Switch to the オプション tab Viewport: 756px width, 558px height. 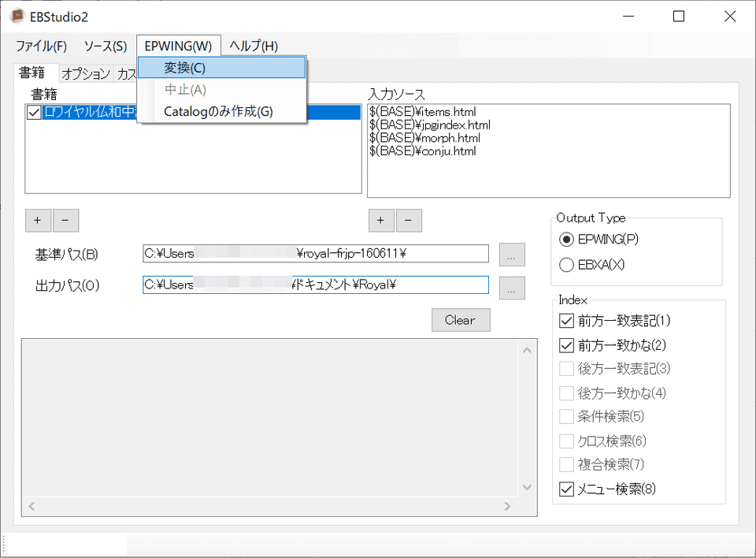[x=84, y=73]
